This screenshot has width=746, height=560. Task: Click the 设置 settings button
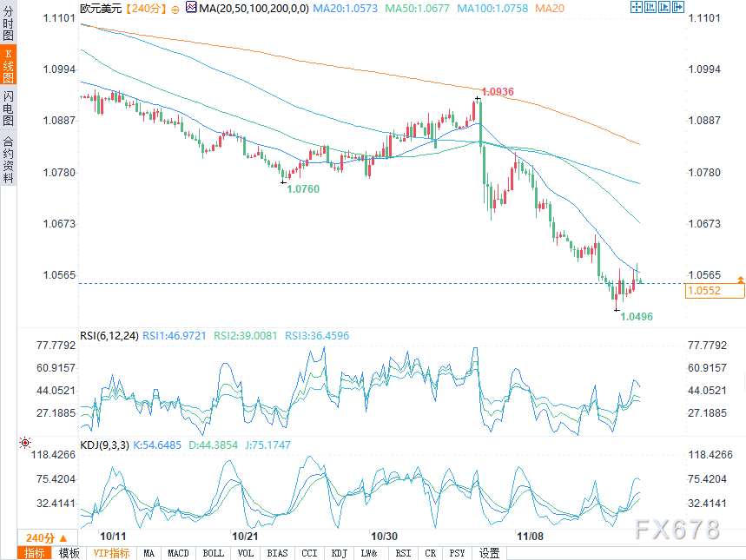(489, 553)
